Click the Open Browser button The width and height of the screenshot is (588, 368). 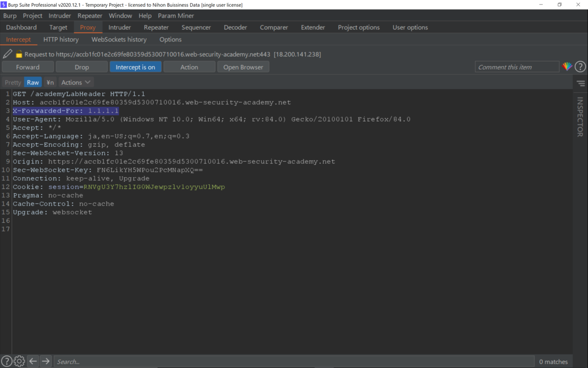[x=243, y=67]
